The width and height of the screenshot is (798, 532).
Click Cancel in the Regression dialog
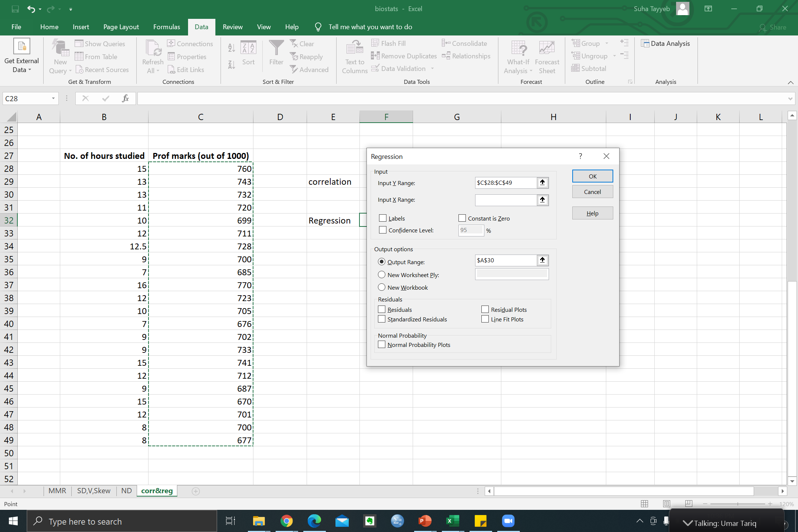(592, 192)
